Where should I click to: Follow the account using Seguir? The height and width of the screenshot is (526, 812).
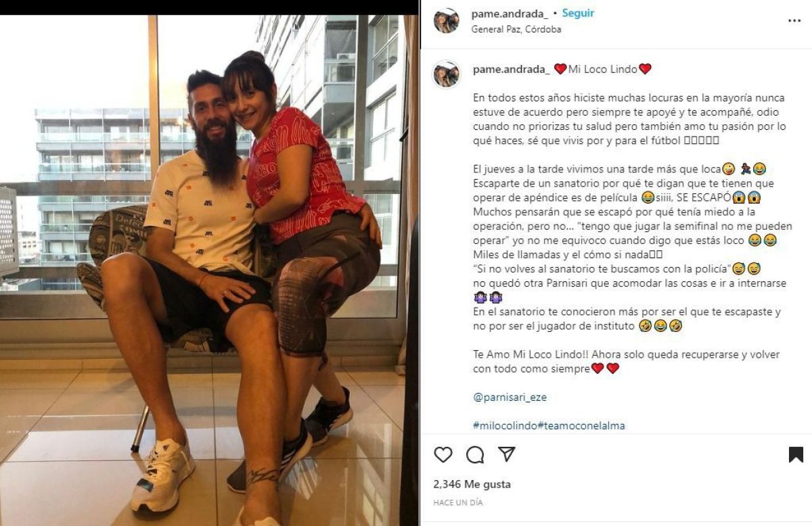click(578, 14)
